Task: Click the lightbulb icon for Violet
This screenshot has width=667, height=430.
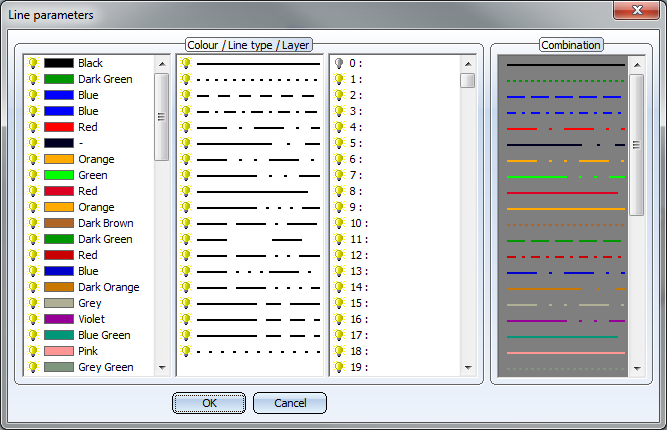Action: coord(33,319)
